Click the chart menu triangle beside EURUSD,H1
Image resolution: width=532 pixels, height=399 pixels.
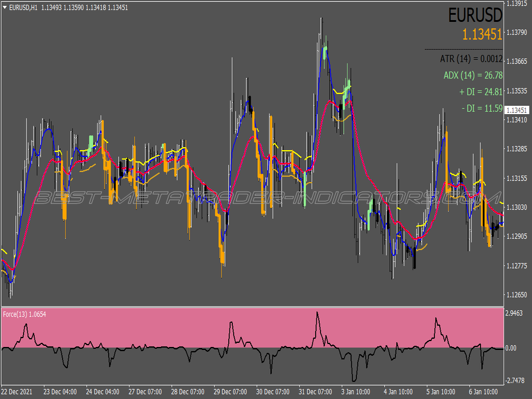[x=5, y=8]
